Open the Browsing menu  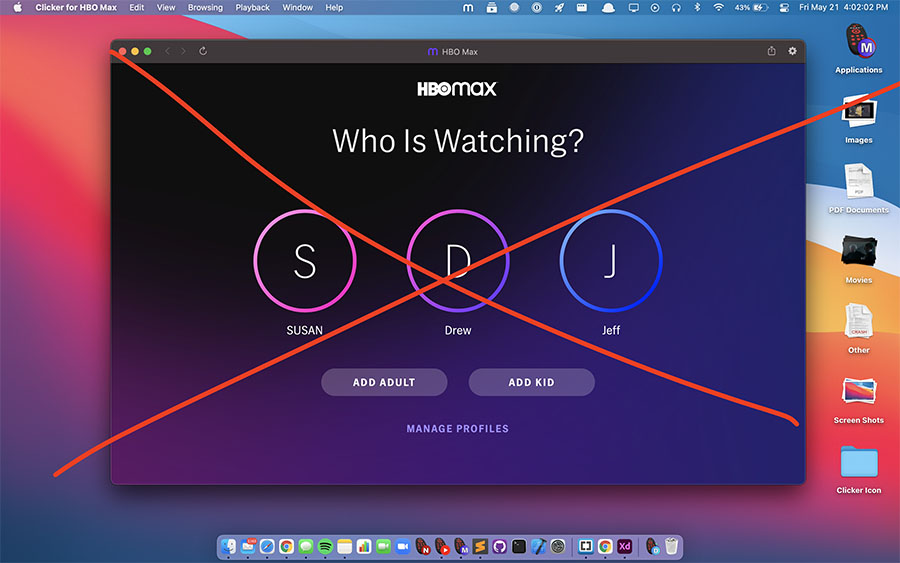click(x=205, y=7)
